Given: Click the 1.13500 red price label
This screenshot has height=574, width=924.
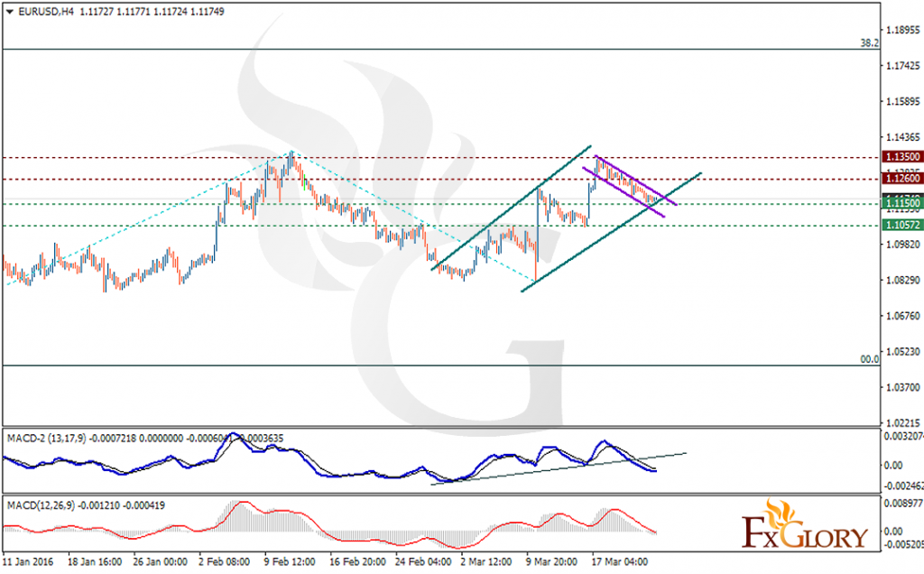Looking at the screenshot, I should pyautogui.click(x=902, y=157).
